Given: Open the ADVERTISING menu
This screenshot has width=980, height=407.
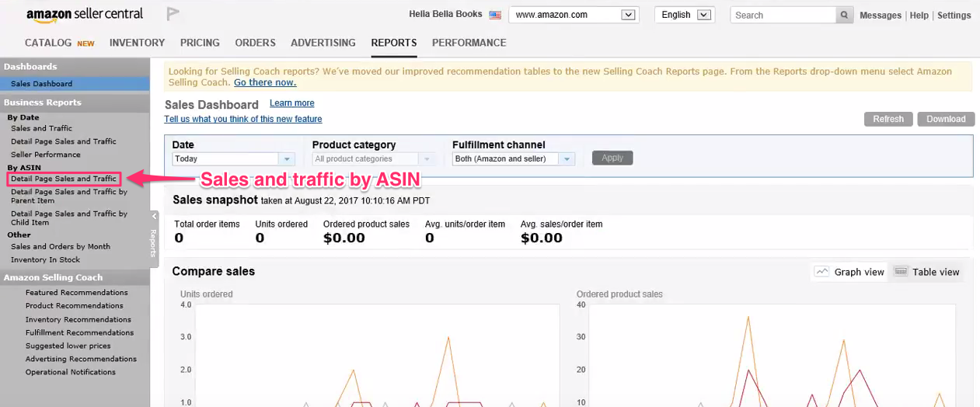Looking at the screenshot, I should coord(323,43).
